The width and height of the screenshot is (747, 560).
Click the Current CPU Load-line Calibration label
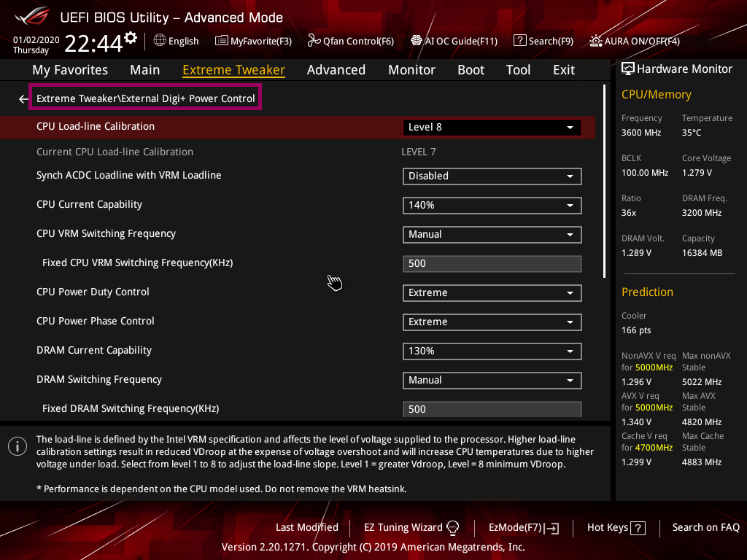[x=115, y=152]
